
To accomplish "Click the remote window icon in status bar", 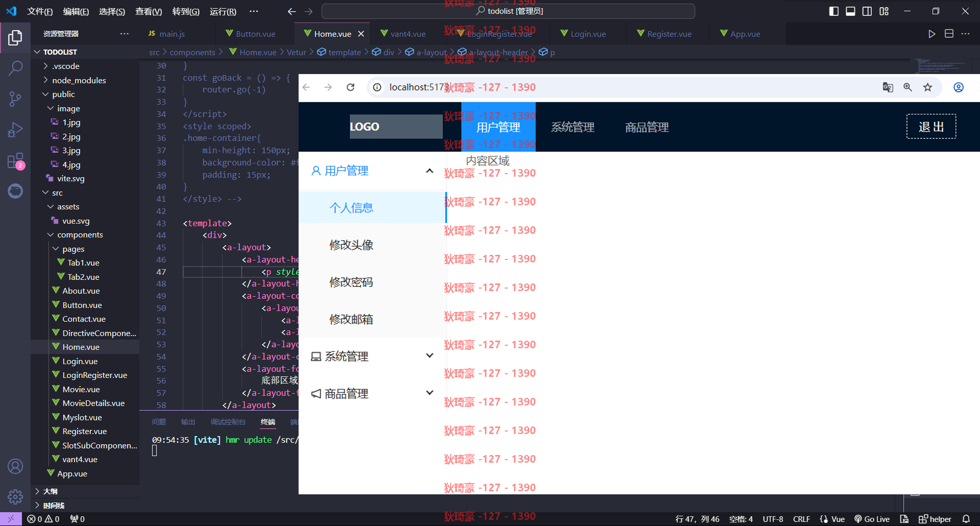I will (x=11, y=519).
